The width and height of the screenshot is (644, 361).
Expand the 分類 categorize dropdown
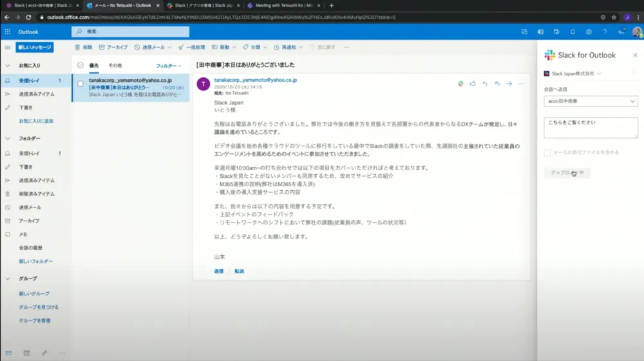pos(265,47)
